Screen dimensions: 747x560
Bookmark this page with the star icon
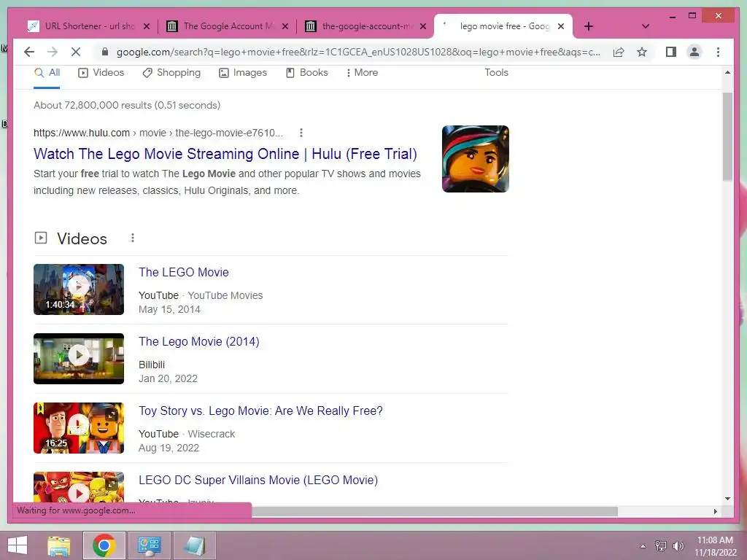pyautogui.click(x=642, y=52)
